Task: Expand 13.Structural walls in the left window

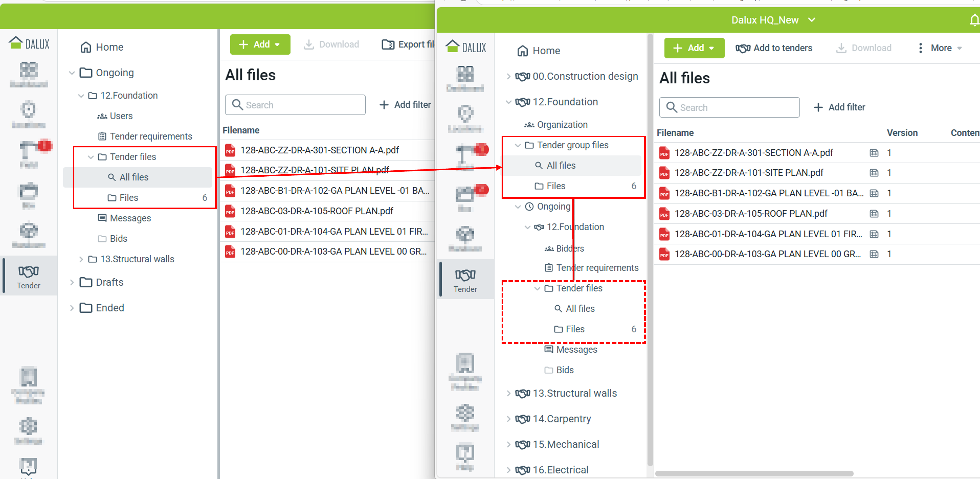Action: [81, 259]
